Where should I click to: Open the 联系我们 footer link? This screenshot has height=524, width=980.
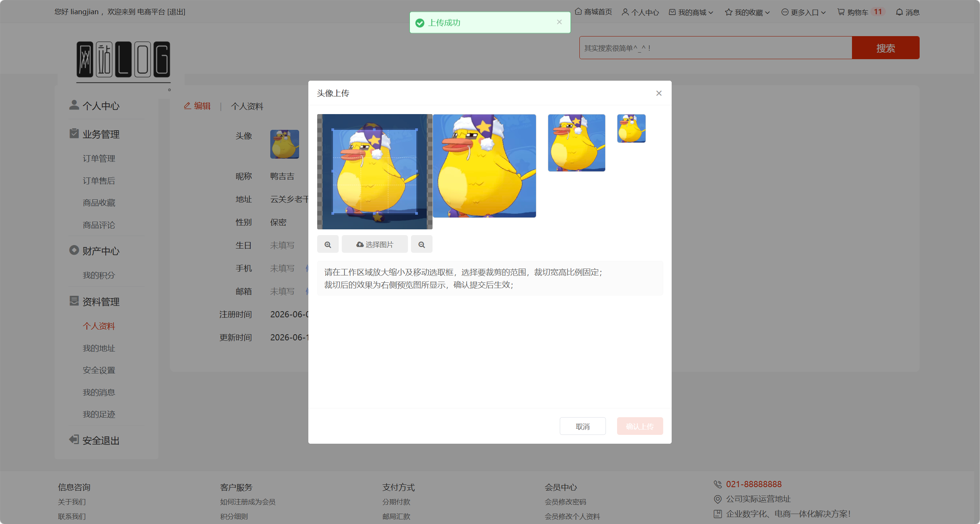tap(72, 516)
